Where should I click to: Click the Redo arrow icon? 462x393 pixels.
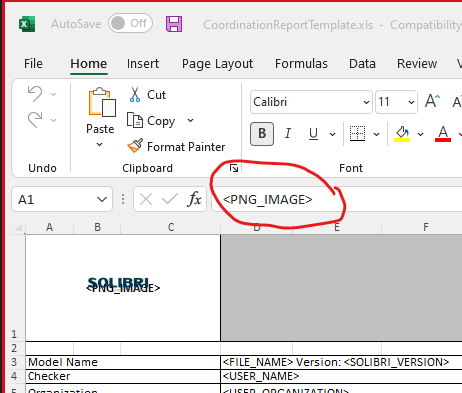[x=35, y=120]
